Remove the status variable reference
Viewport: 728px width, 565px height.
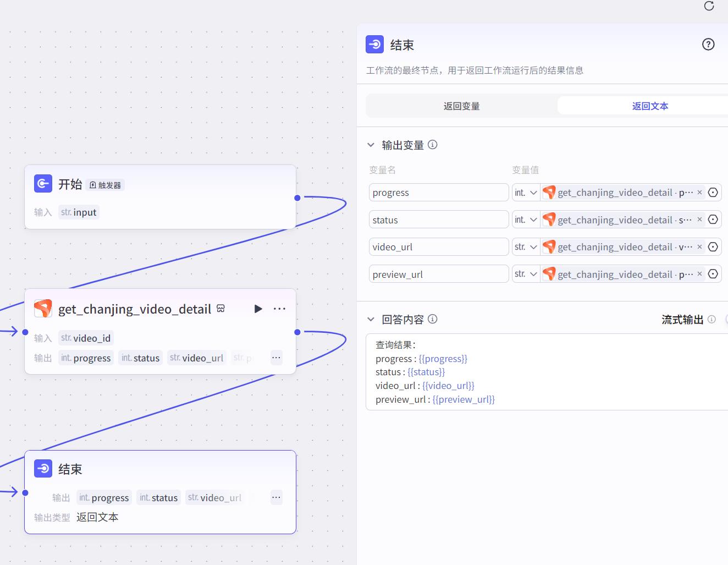(x=699, y=220)
